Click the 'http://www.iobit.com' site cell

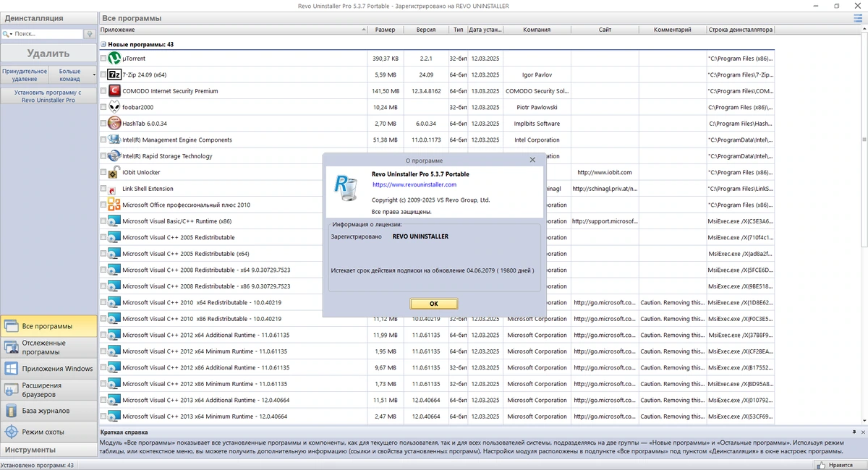click(605, 172)
